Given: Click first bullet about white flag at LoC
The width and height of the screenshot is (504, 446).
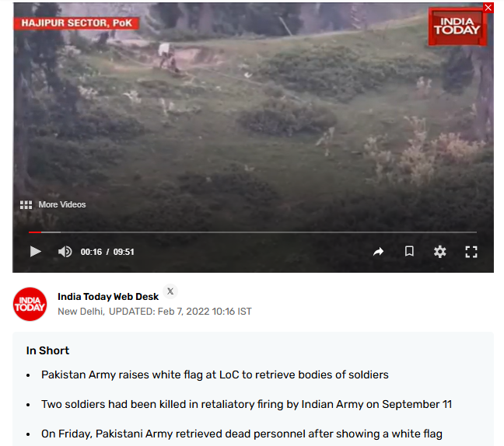Looking at the screenshot, I should (215, 375).
